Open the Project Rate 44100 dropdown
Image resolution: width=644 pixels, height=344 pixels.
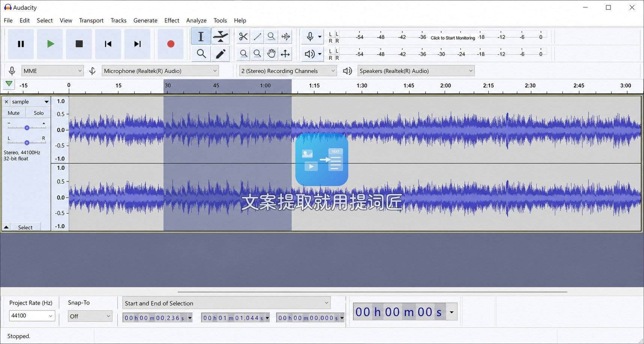click(x=32, y=316)
